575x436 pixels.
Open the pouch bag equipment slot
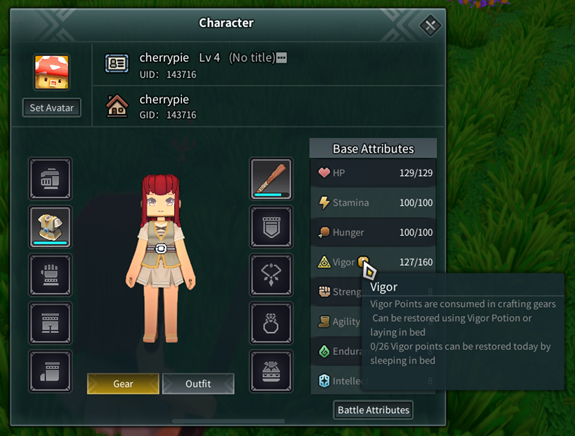(x=271, y=371)
